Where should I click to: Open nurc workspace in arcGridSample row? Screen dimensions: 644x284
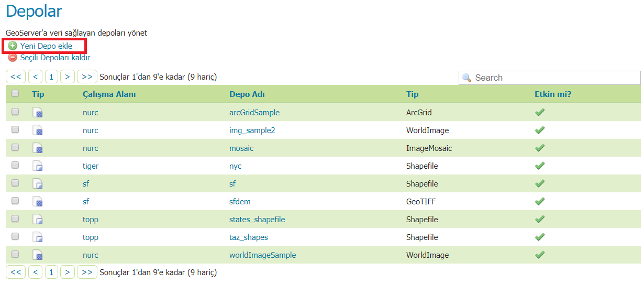pyautogui.click(x=91, y=113)
